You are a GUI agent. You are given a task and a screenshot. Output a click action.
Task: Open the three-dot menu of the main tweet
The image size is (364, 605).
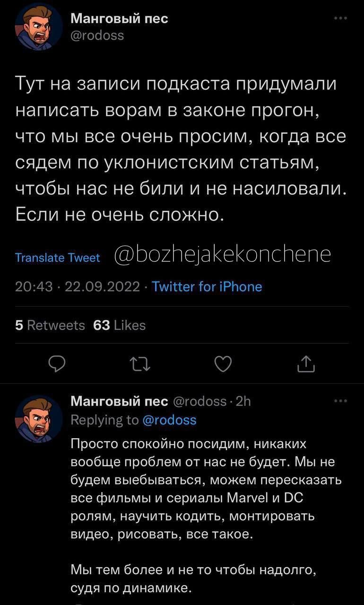(340, 18)
